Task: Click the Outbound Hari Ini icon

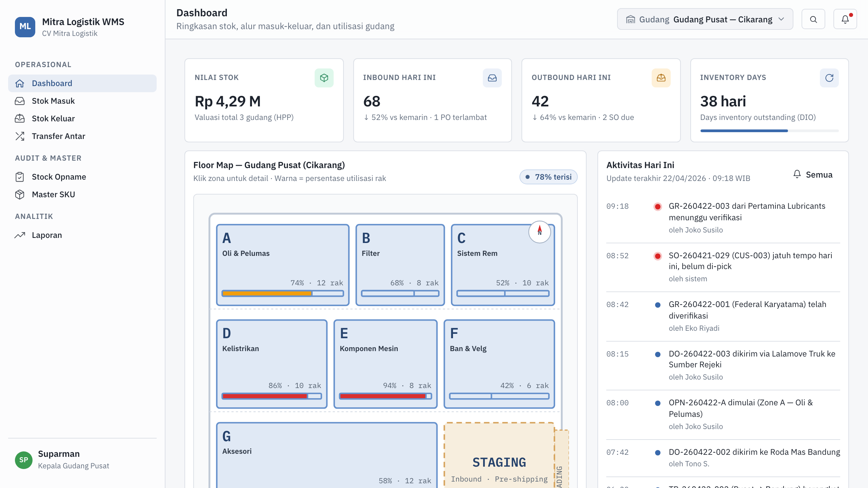Action: tap(661, 78)
